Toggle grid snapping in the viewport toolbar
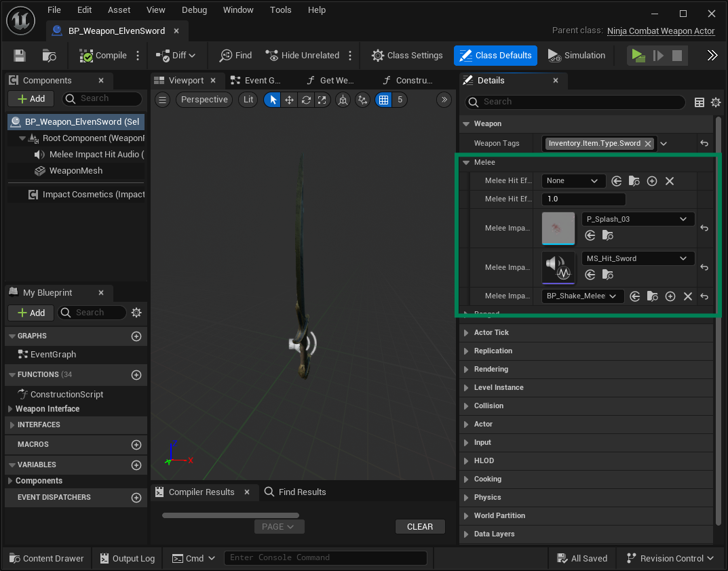 [383, 100]
